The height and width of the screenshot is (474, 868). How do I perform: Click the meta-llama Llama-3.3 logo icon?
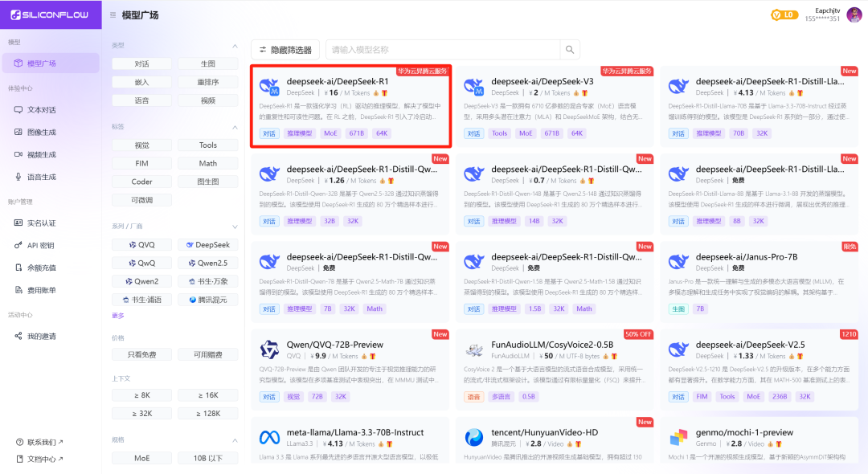coord(269,438)
